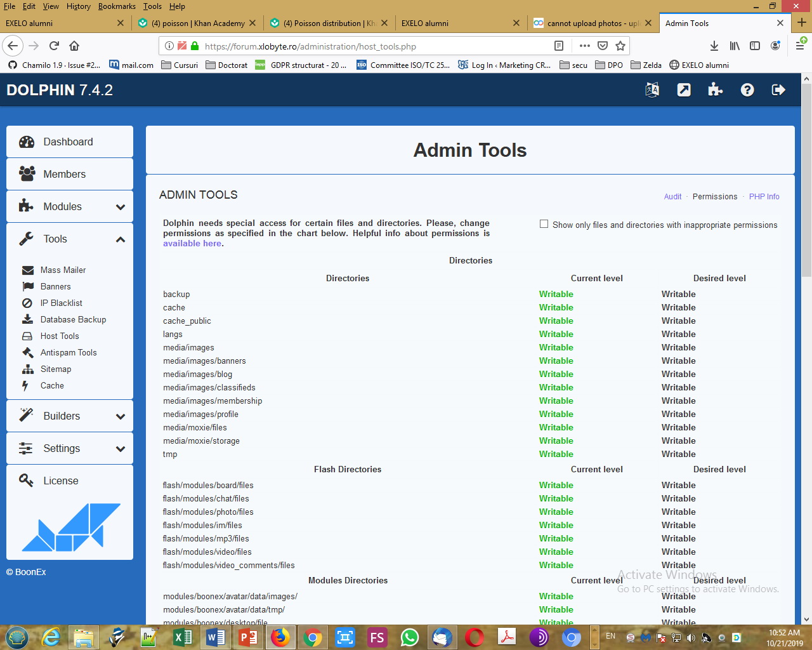Open the Bookmarks menu
Screen dimensions: 812x650
point(117,6)
